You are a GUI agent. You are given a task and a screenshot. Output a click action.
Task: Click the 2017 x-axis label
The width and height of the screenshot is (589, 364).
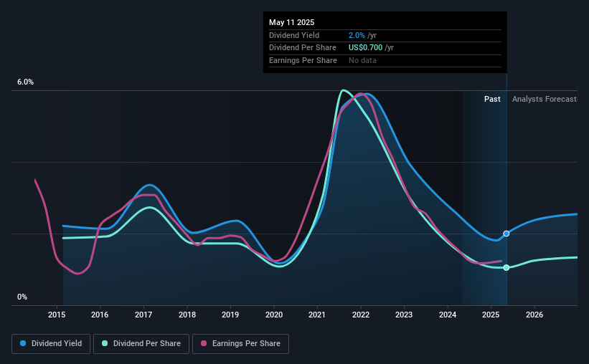click(x=143, y=315)
